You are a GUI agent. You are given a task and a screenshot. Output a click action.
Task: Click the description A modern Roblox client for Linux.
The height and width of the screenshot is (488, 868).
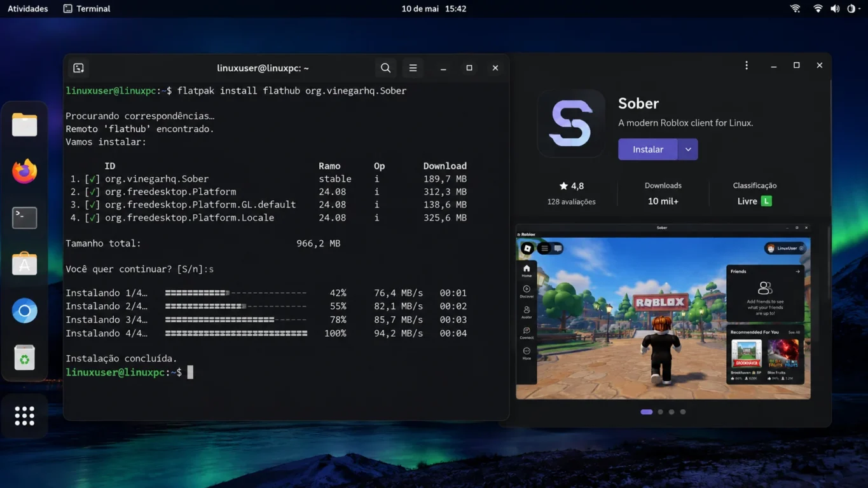click(x=685, y=123)
